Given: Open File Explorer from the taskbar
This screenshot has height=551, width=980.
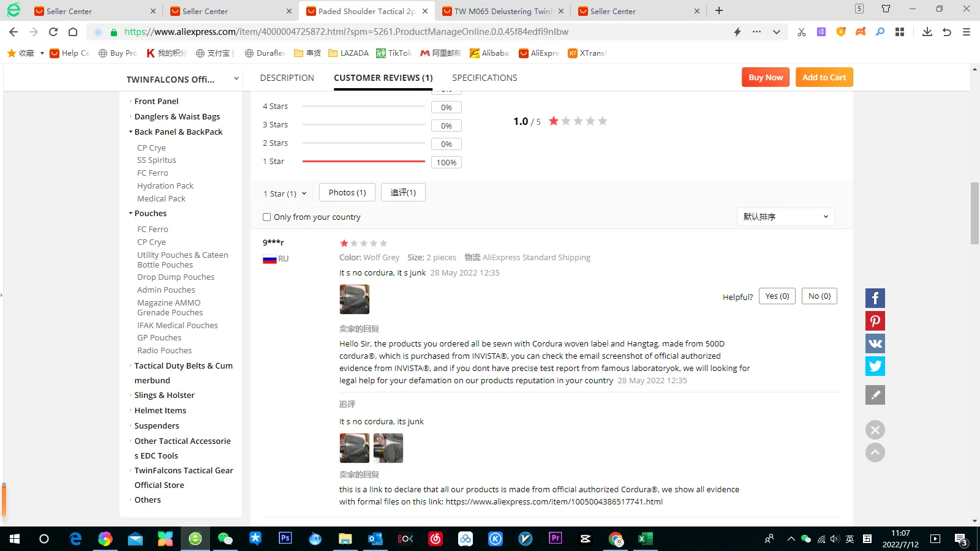Looking at the screenshot, I should pos(345,539).
